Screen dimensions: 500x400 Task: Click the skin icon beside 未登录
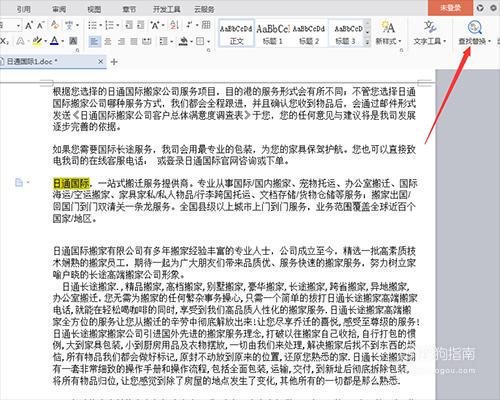click(x=480, y=8)
